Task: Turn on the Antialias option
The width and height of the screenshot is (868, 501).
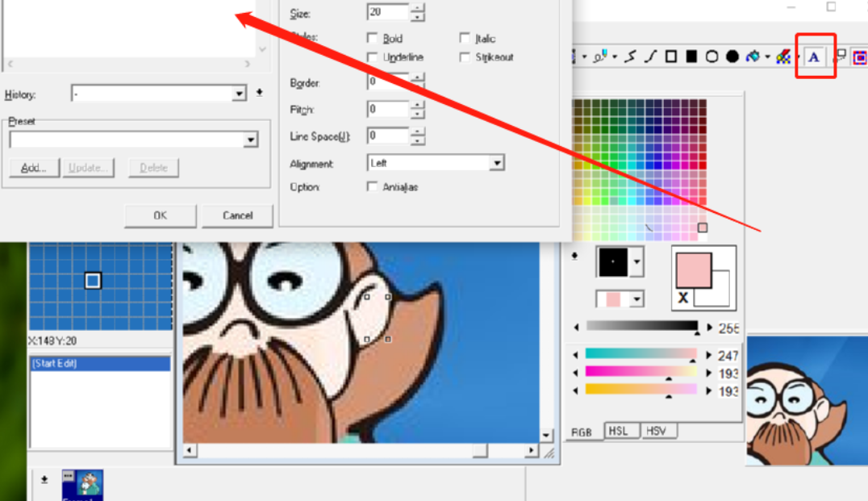Action: pyautogui.click(x=373, y=187)
